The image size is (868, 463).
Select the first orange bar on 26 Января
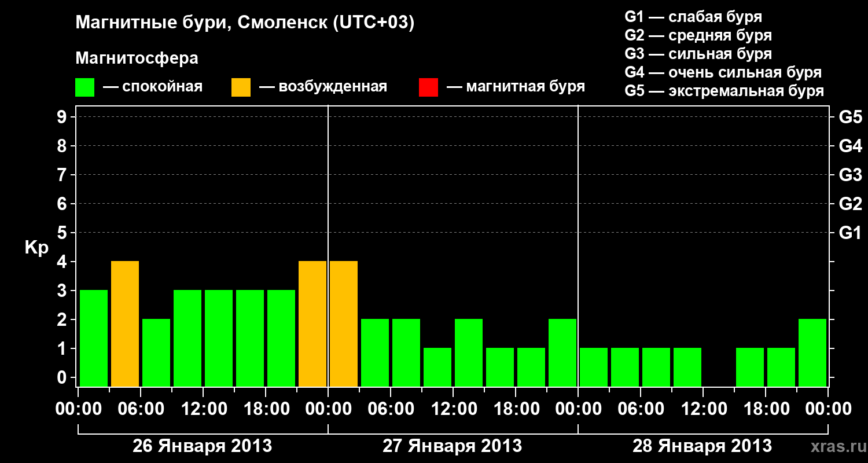(125, 324)
